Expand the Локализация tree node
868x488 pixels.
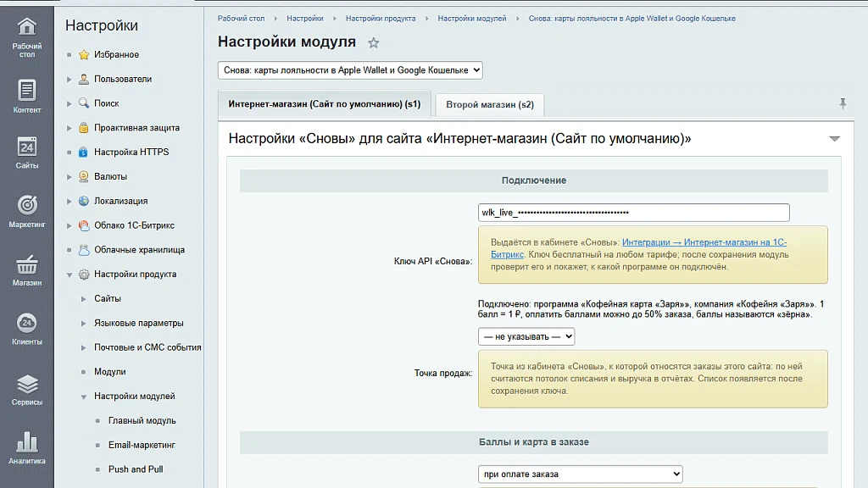click(70, 201)
